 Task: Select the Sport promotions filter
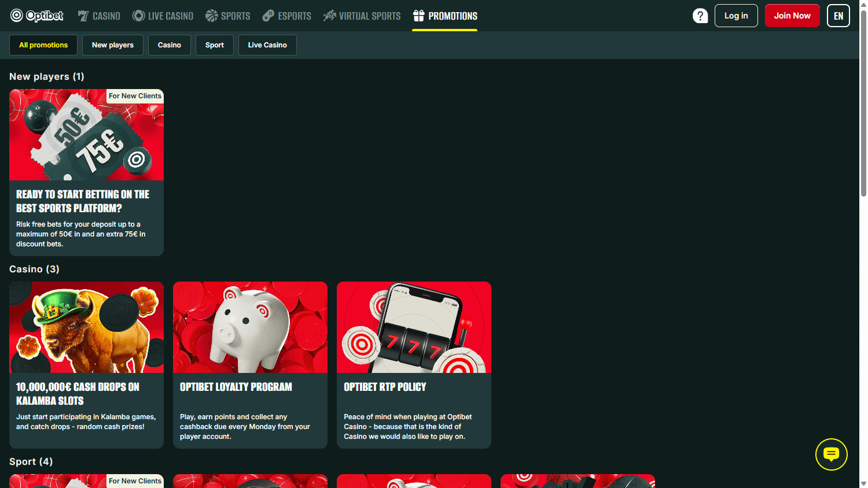[214, 45]
